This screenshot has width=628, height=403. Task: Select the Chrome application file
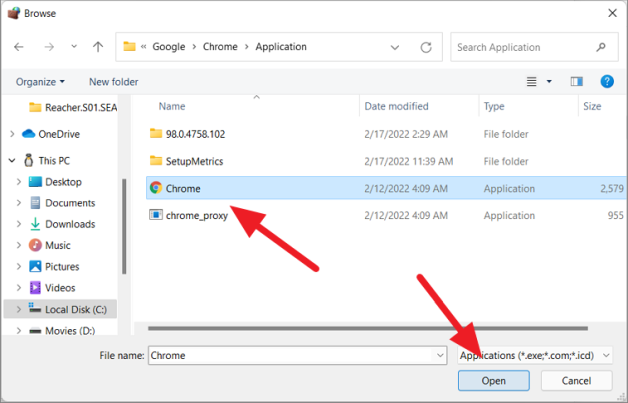pyautogui.click(x=386, y=188)
